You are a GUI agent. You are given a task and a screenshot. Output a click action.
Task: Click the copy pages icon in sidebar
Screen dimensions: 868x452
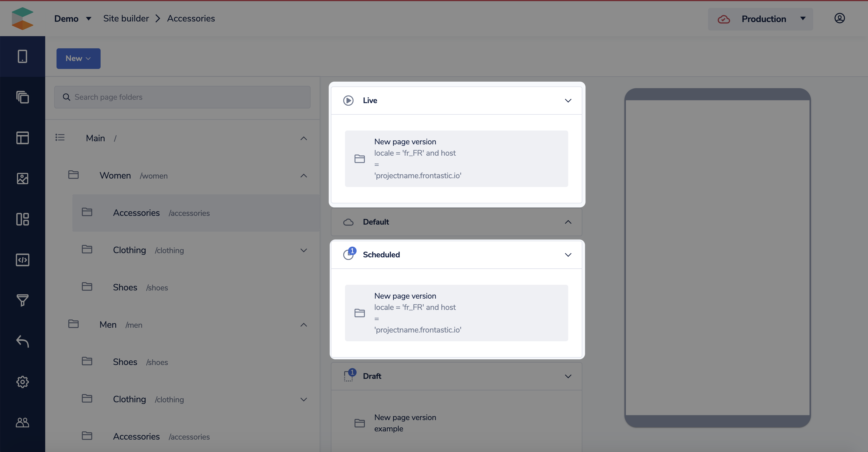(x=22, y=97)
